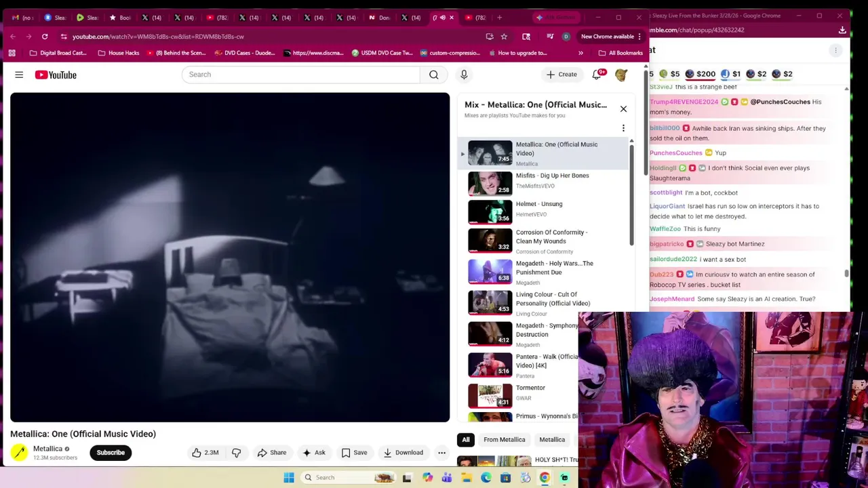
Task: Dislike the Metallica One video
Action: pyautogui.click(x=237, y=453)
